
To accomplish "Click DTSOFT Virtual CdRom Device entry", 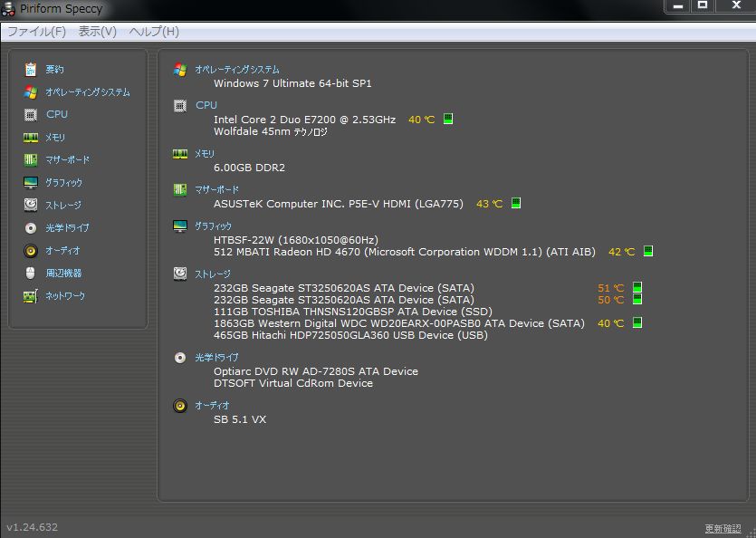I will click(293, 383).
